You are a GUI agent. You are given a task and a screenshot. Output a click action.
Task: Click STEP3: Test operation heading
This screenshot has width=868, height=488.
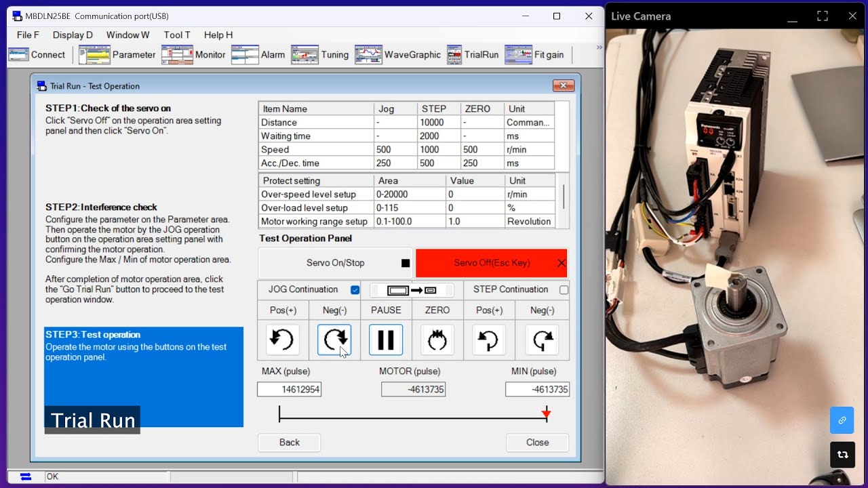coord(93,335)
